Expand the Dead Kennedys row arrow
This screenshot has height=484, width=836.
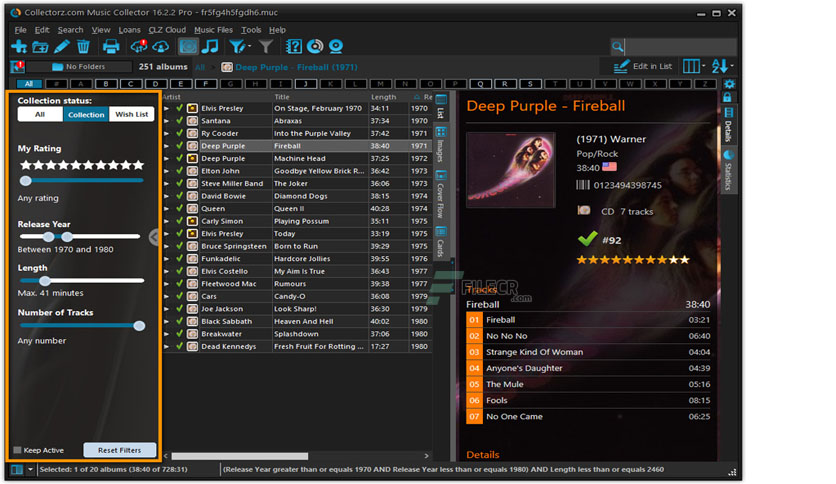click(167, 346)
